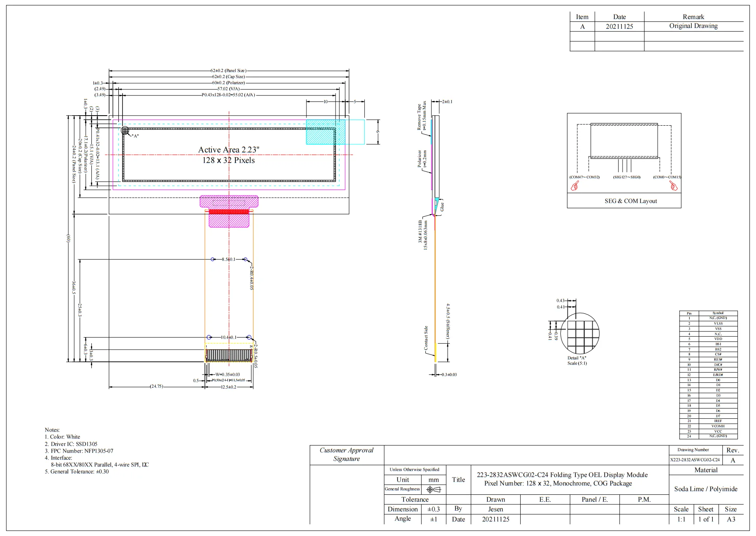The height and width of the screenshot is (536, 756).
Task: Select the Soda Lime / Polyimide material cell
Action: tap(705, 489)
